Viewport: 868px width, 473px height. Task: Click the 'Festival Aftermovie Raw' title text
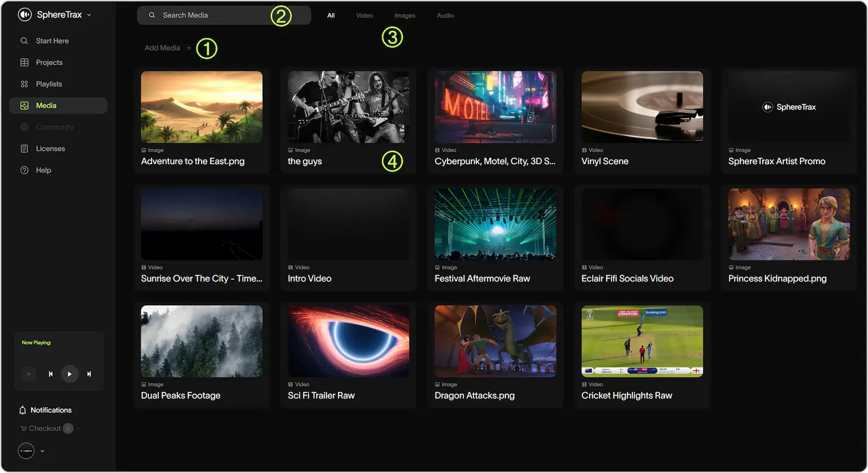pyautogui.click(x=482, y=279)
